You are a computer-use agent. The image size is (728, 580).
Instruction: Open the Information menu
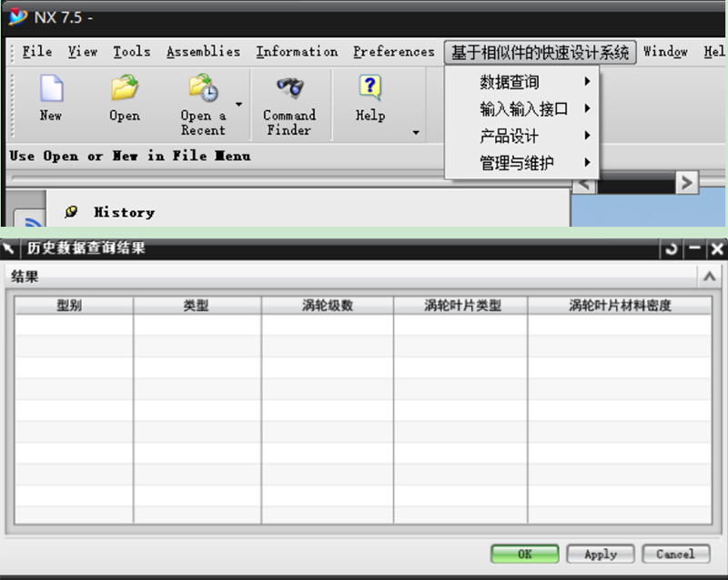(298, 52)
